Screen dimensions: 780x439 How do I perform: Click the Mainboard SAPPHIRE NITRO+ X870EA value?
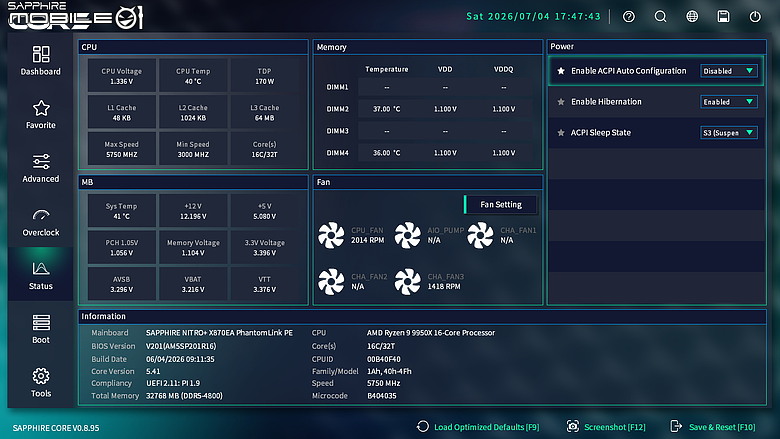tap(219, 333)
